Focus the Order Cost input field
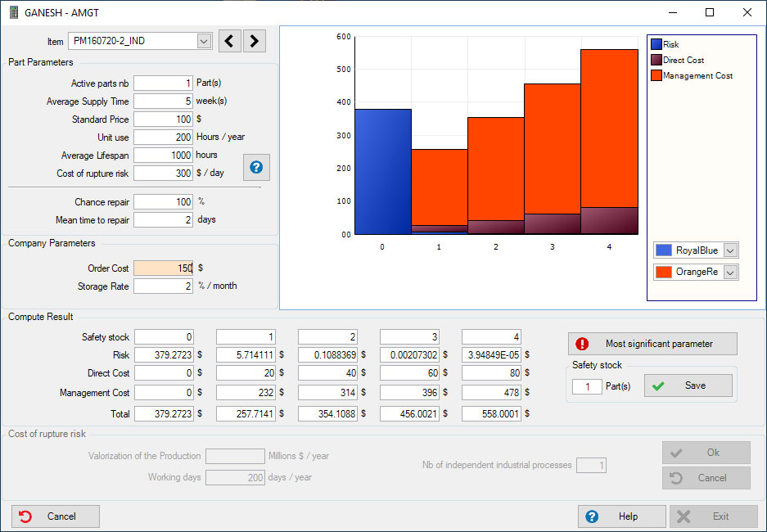This screenshot has width=767, height=532. click(x=163, y=268)
